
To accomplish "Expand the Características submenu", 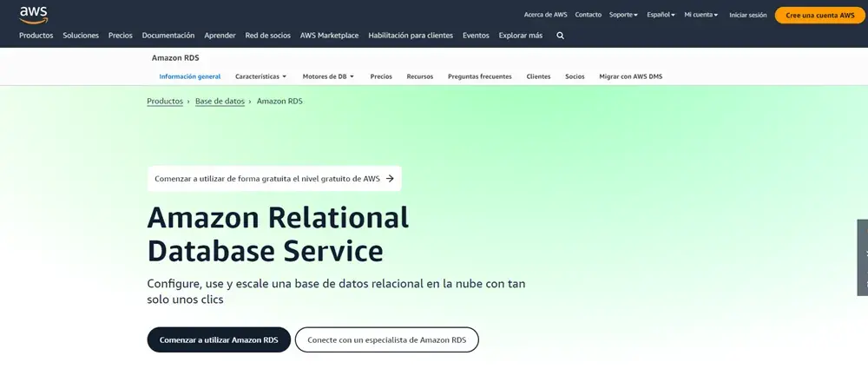I will [260, 76].
